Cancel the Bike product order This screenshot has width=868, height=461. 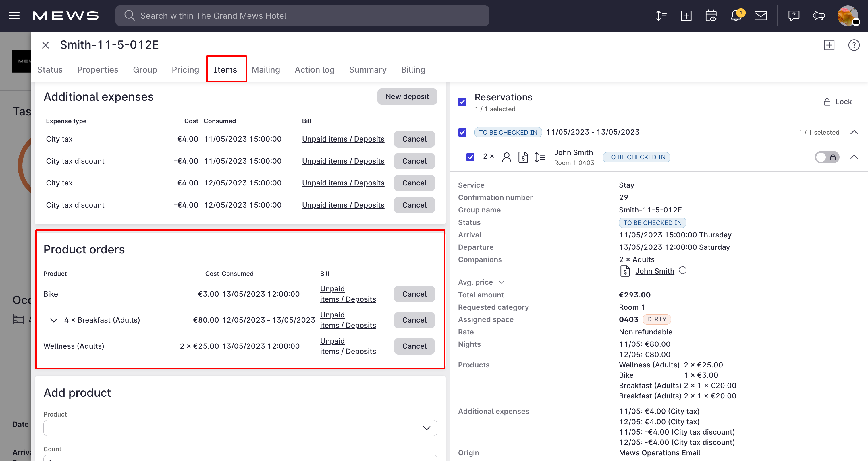(x=414, y=294)
